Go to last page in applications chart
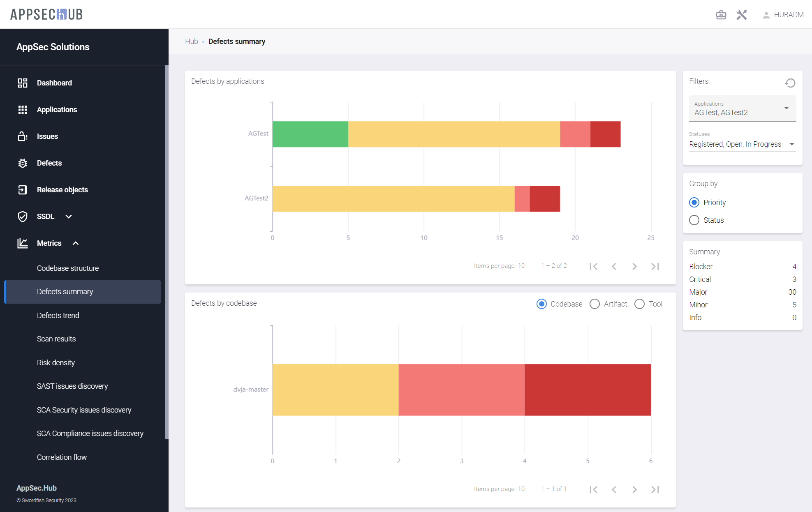This screenshot has height=512, width=812. pos(655,266)
